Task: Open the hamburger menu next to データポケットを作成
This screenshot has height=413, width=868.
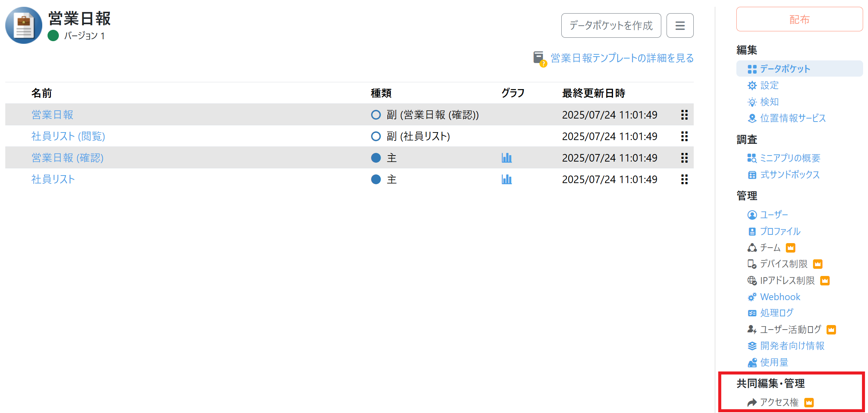Action: click(680, 25)
